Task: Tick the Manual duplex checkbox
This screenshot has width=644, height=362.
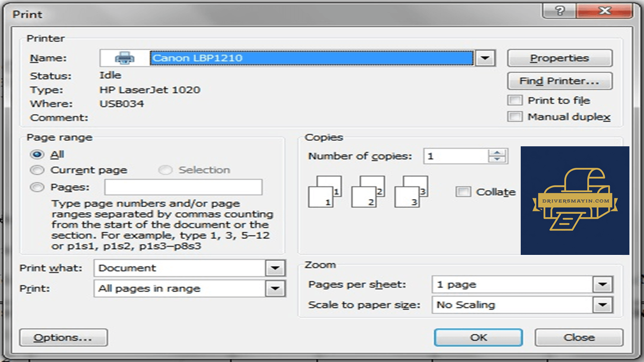Action: point(515,117)
